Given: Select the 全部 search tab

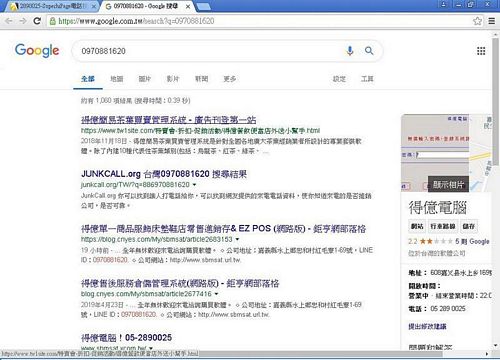Looking at the screenshot, I should 88,79.
